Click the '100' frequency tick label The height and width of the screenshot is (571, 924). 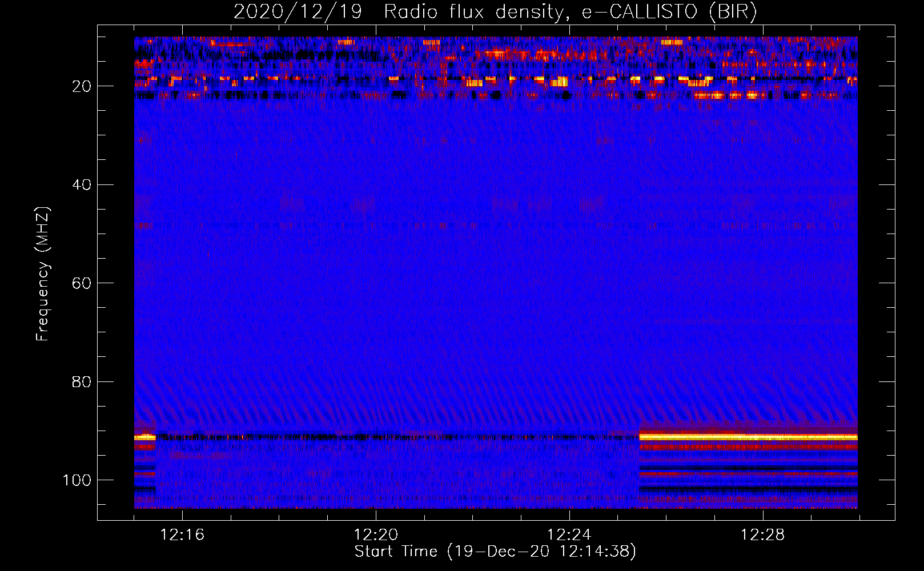click(x=77, y=480)
